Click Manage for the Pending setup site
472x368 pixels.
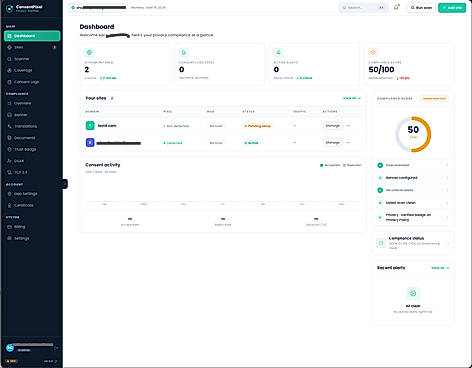(x=333, y=126)
